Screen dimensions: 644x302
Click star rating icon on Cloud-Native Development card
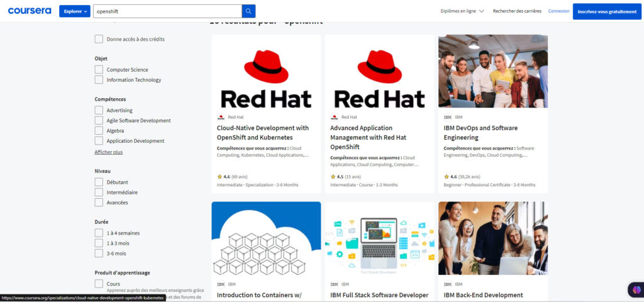pos(219,177)
